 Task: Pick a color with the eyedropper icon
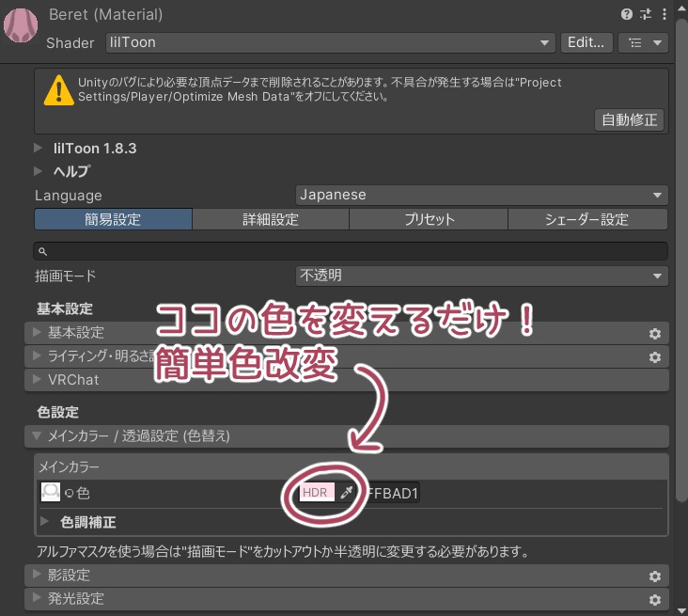[x=346, y=492]
